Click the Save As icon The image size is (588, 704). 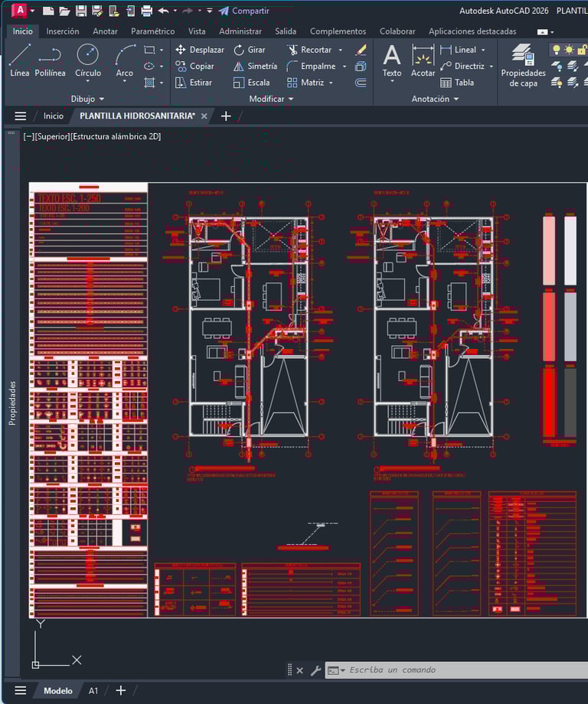pos(97,11)
